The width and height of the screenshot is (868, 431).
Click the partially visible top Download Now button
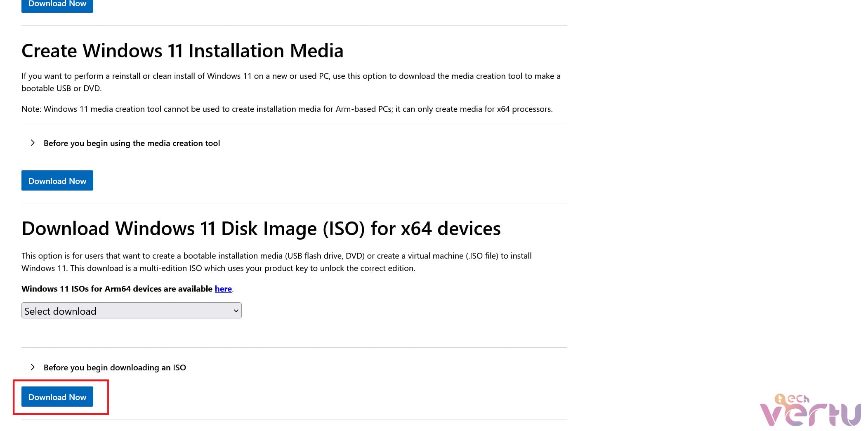[57, 5]
